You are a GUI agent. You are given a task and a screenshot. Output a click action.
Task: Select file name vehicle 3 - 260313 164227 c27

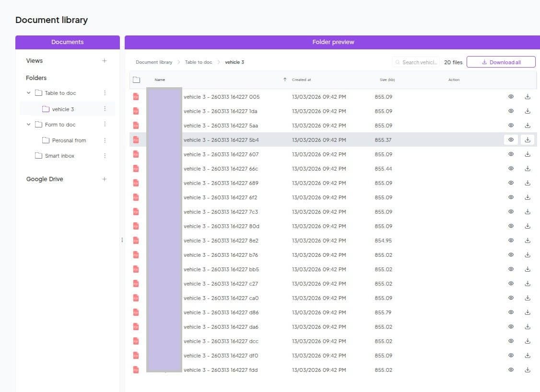tap(221, 284)
